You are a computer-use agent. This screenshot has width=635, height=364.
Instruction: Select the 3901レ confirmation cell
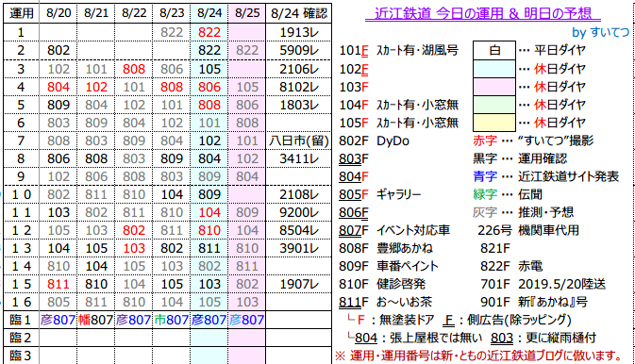pyautogui.click(x=299, y=248)
